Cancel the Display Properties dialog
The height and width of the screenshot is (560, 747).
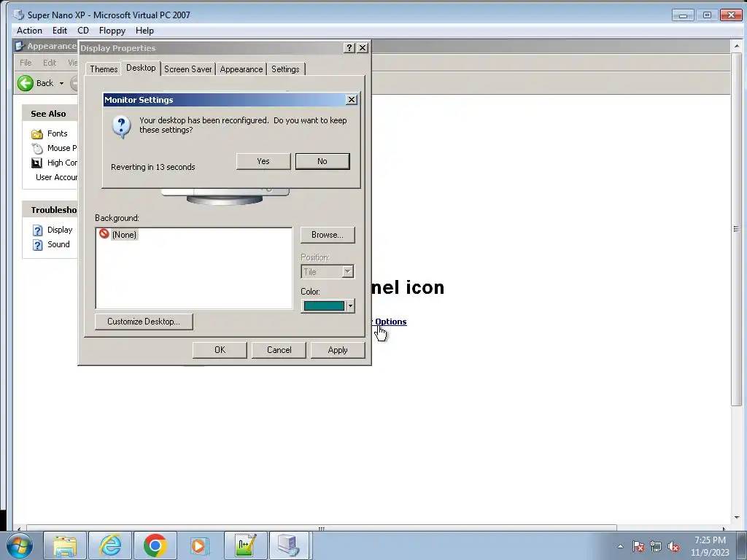tap(279, 350)
